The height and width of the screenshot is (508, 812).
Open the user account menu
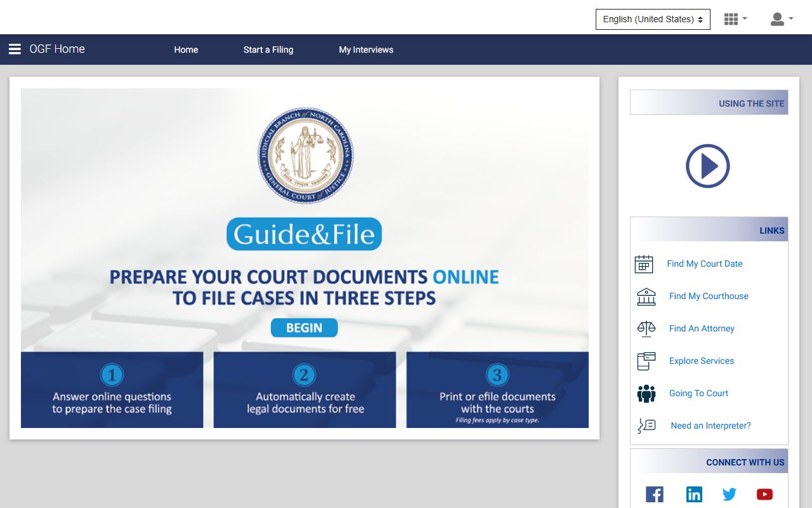coord(782,19)
